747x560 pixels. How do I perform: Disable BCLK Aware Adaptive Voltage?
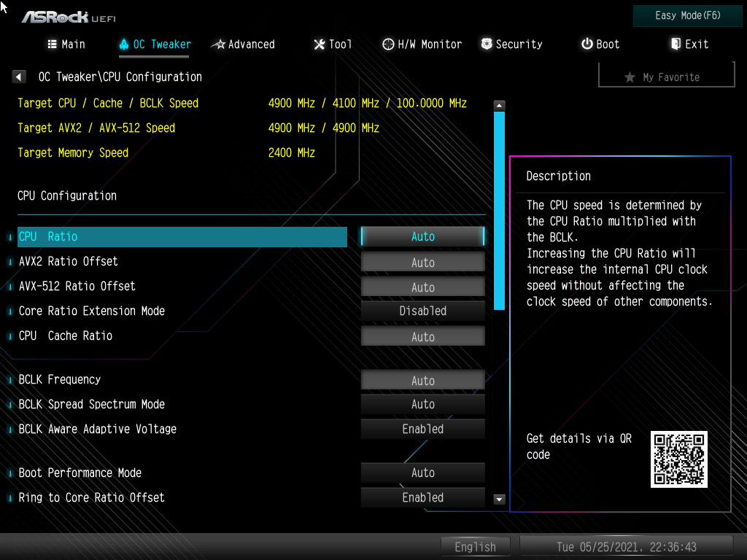422,429
